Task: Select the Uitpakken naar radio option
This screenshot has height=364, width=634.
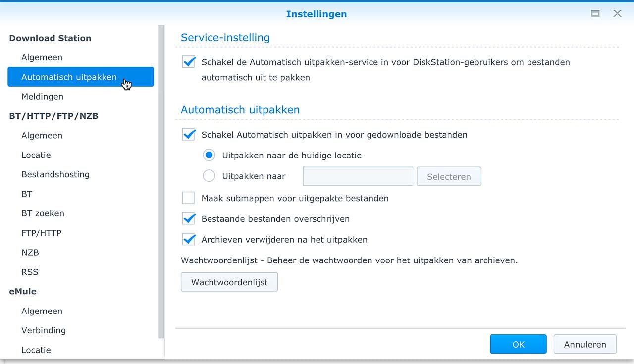Action: [209, 175]
